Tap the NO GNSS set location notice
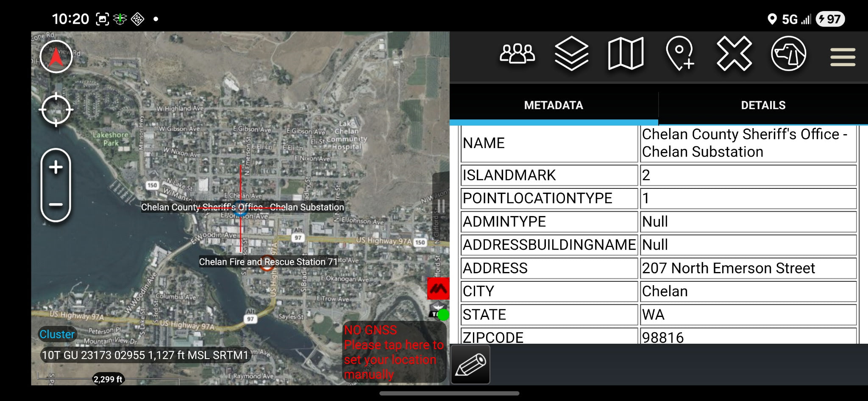 click(x=394, y=352)
